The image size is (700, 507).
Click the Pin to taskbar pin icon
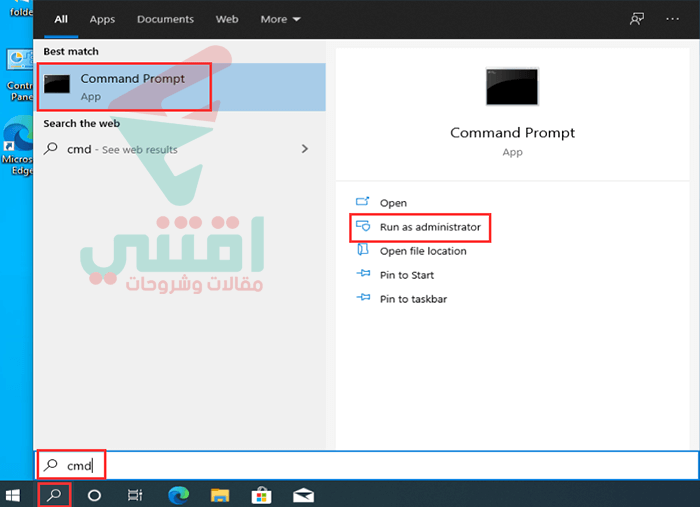363,297
